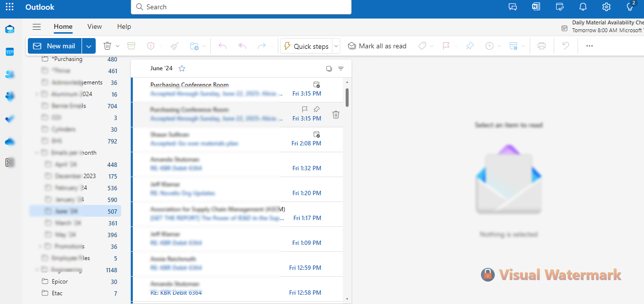
Task: Open the Etac folder
Action: pyautogui.click(x=76, y=293)
